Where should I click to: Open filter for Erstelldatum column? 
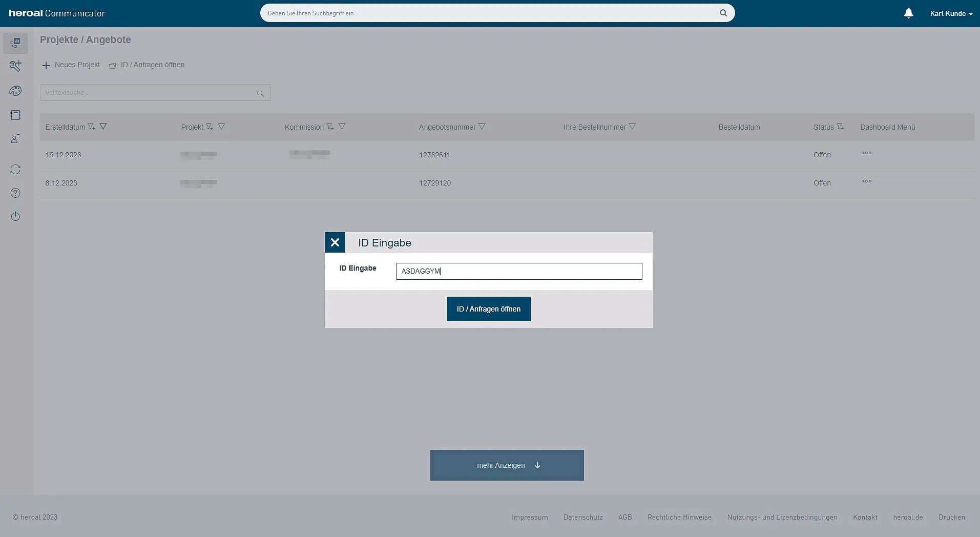(x=103, y=127)
